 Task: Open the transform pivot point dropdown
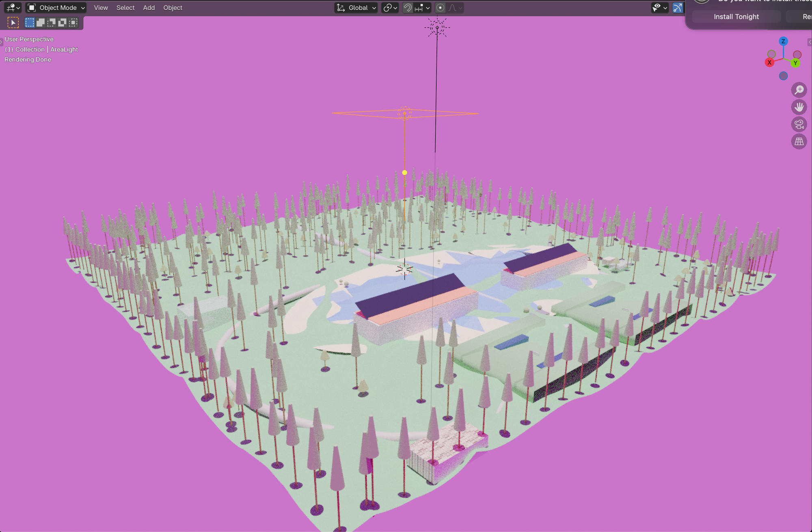click(390, 8)
